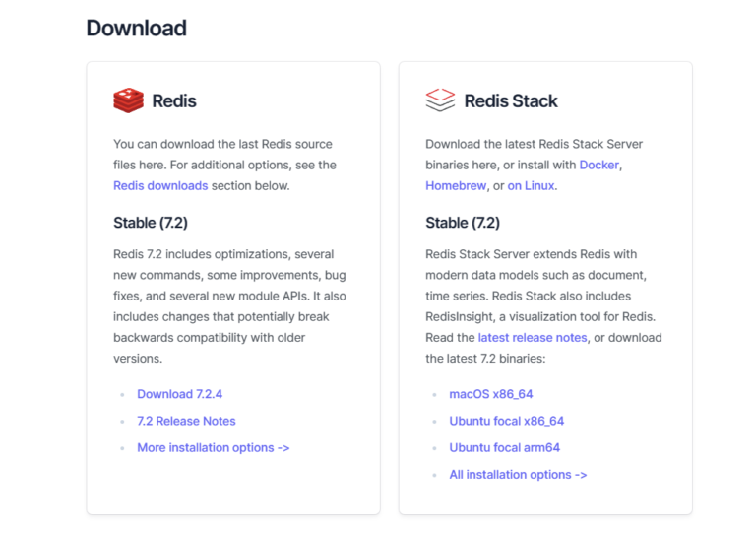Download the Ubuntu focal arm64 binary

(x=504, y=447)
